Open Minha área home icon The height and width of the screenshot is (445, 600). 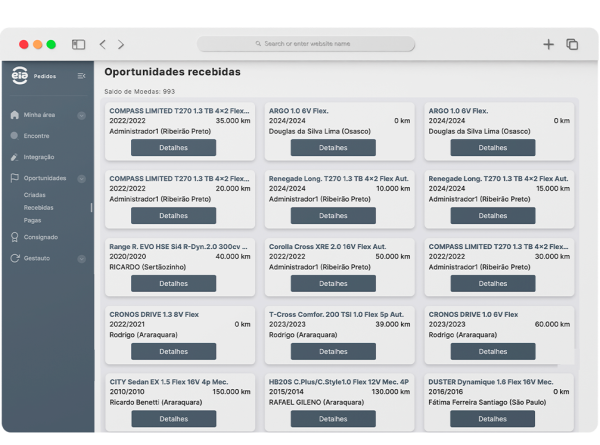tap(15, 115)
